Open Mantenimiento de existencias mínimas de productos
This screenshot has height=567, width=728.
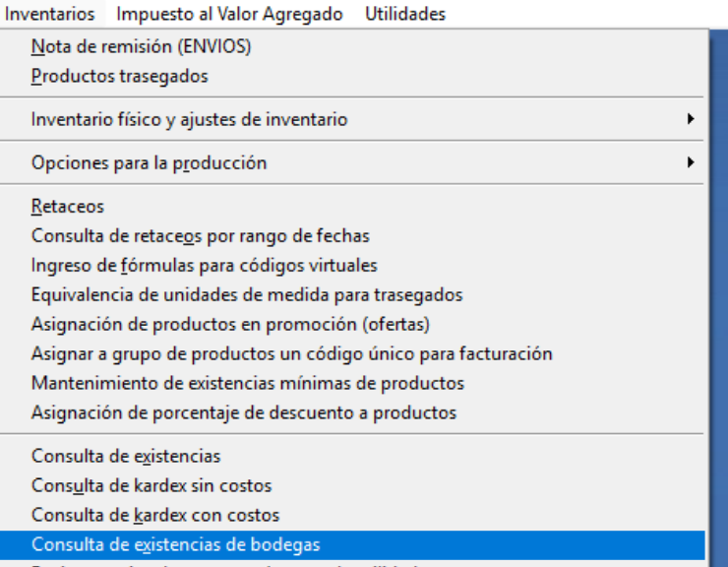coord(247,383)
